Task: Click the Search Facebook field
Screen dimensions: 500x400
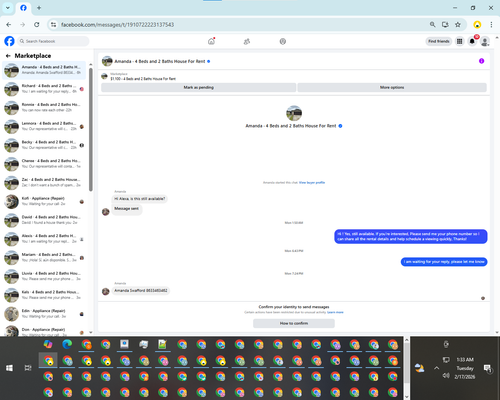Action: 53,41
